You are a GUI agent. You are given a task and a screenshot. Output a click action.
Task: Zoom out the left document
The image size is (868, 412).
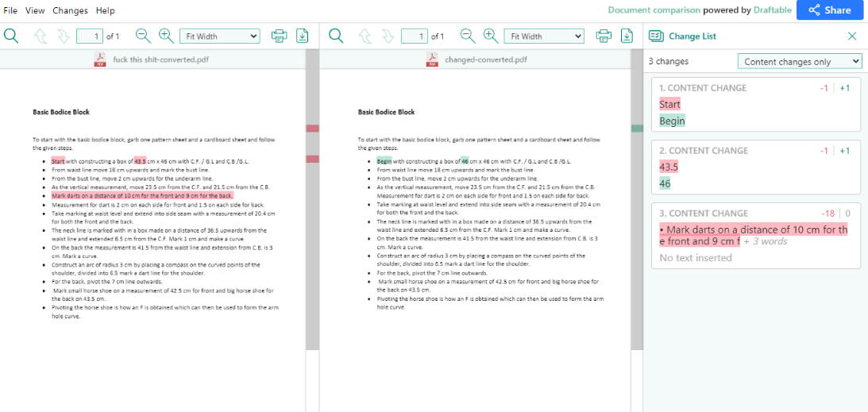point(143,36)
